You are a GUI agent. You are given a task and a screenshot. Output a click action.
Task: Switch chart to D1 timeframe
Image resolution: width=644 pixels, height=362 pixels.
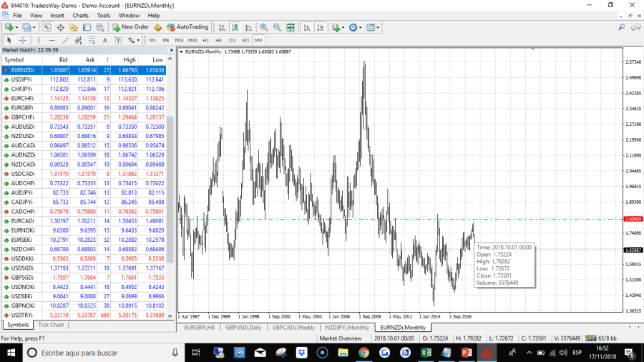coord(232,40)
